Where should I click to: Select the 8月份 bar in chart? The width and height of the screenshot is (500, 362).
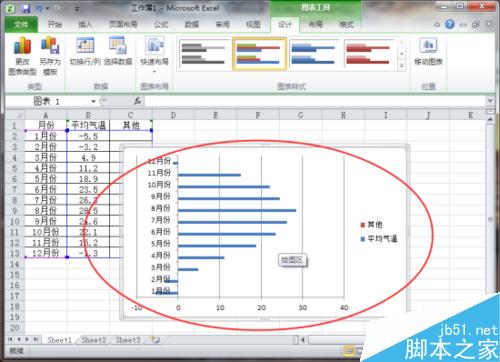237,210
